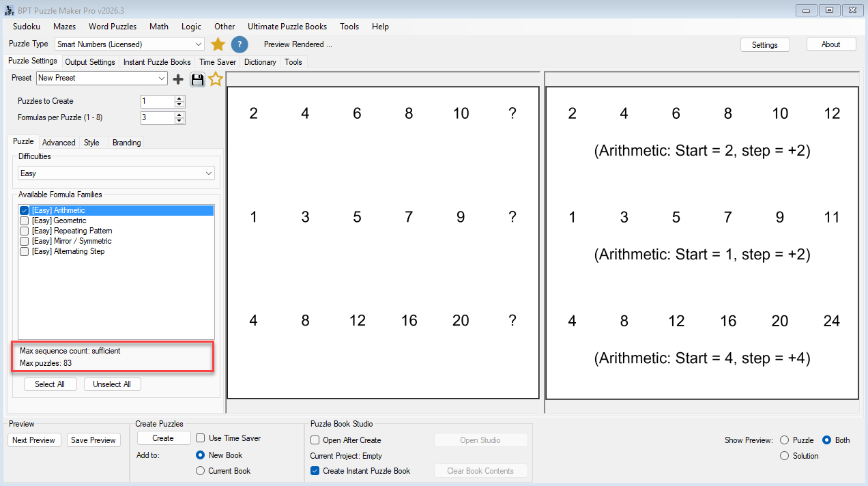
Task: Click the Save Preview button
Action: pos(93,440)
